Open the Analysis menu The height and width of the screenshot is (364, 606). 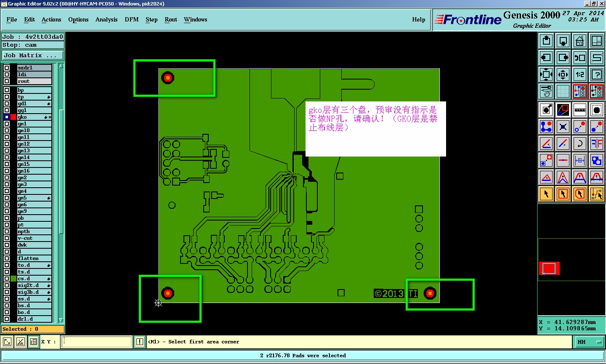click(106, 20)
